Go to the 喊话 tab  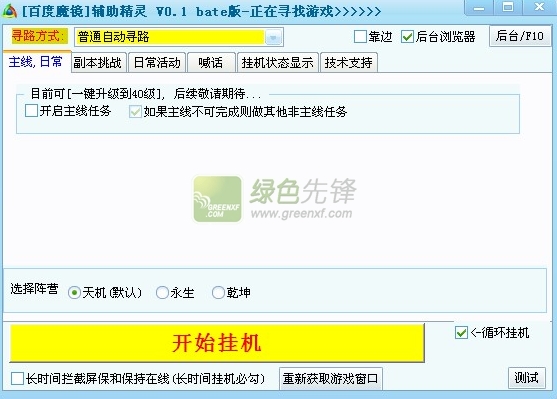(211, 63)
